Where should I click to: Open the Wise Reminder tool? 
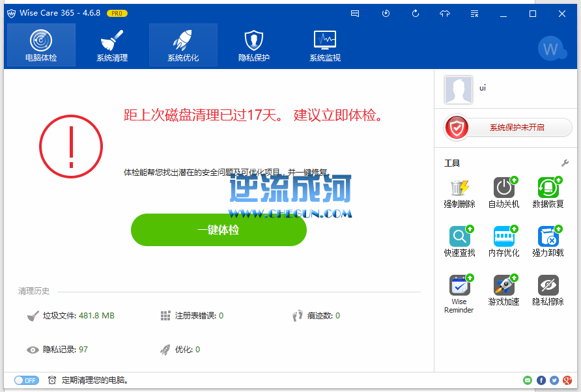(459, 294)
